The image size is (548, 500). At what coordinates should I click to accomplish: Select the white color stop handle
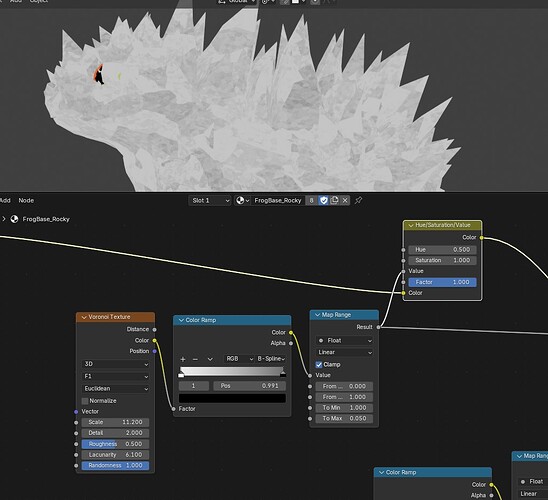(x=181, y=375)
